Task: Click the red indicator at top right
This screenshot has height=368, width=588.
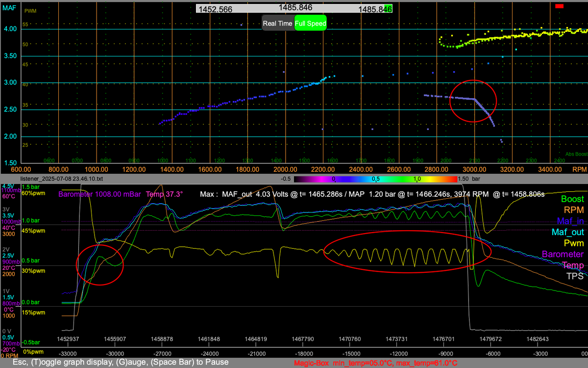Action: point(560,6)
